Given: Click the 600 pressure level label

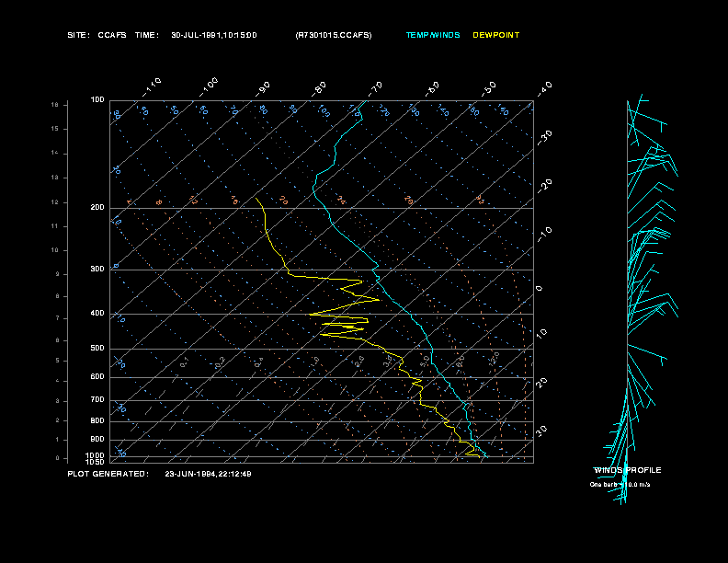Looking at the screenshot, I should pos(97,377).
